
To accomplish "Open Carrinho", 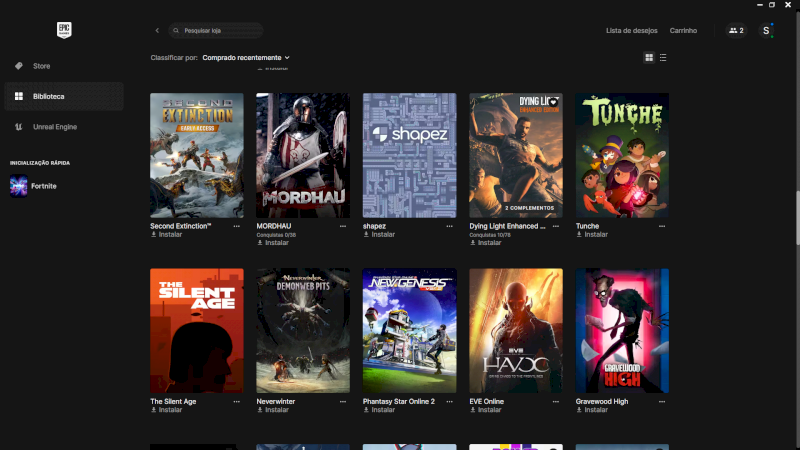I will pos(683,31).
